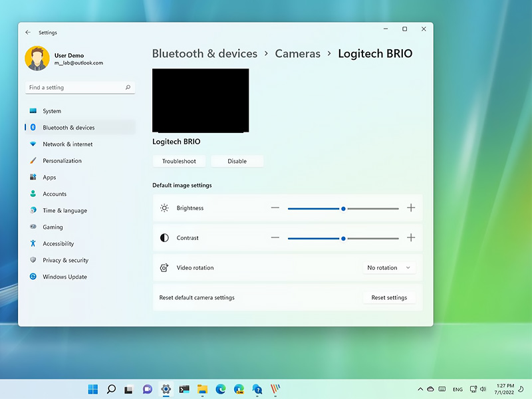Show hidden tray icons chevron
This screenshot has width=532, height=399.
420,389
